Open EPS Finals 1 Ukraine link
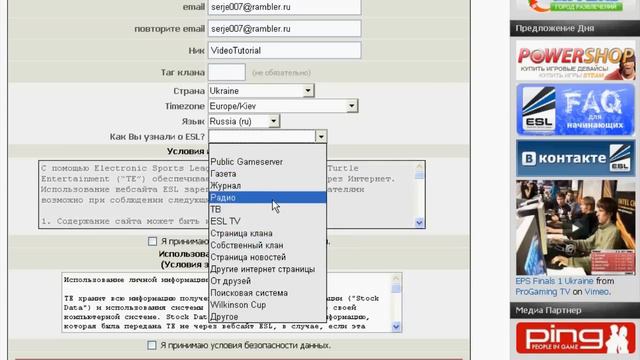Viewport: 640px width, 360px height. click(x=554, y=281)
